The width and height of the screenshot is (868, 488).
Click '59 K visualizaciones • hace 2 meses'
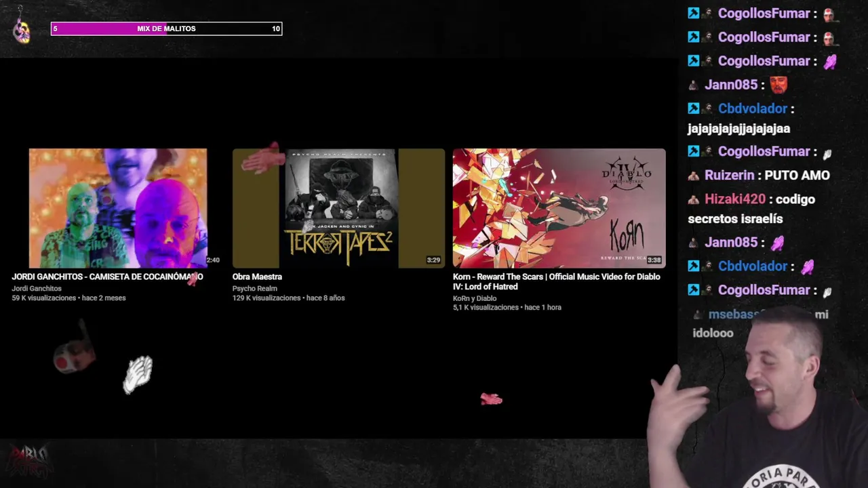[x=68, y=298]
